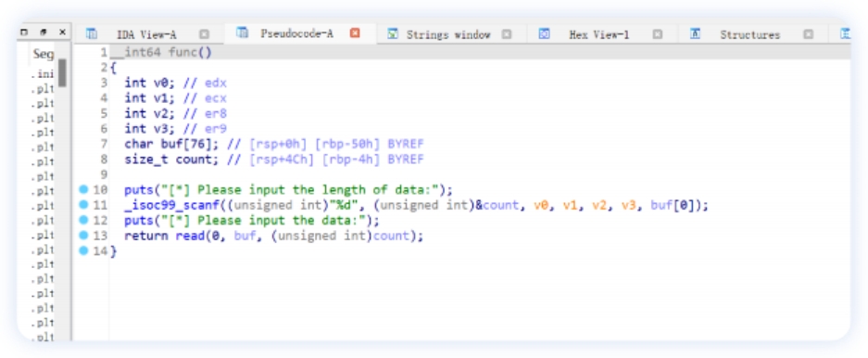Close the Strings window tab
Image resolution: width=868 pixels, height=358 pixels.
coord(507,34)
